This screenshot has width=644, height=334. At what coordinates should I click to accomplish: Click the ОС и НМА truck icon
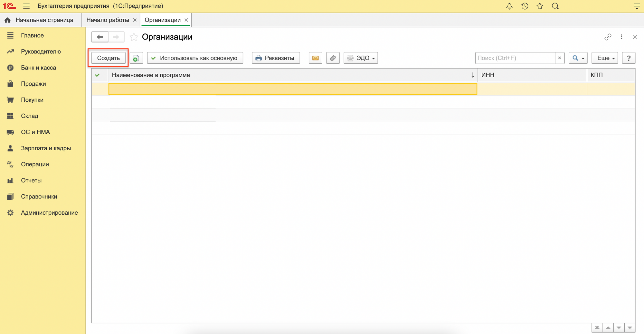pos(10,132)
